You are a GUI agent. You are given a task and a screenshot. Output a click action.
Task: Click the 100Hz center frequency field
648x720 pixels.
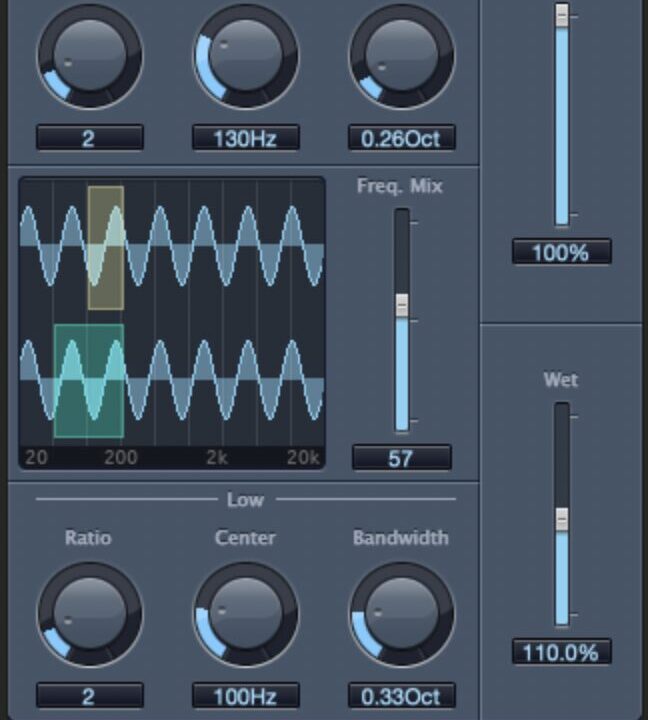tap(246, 696)
